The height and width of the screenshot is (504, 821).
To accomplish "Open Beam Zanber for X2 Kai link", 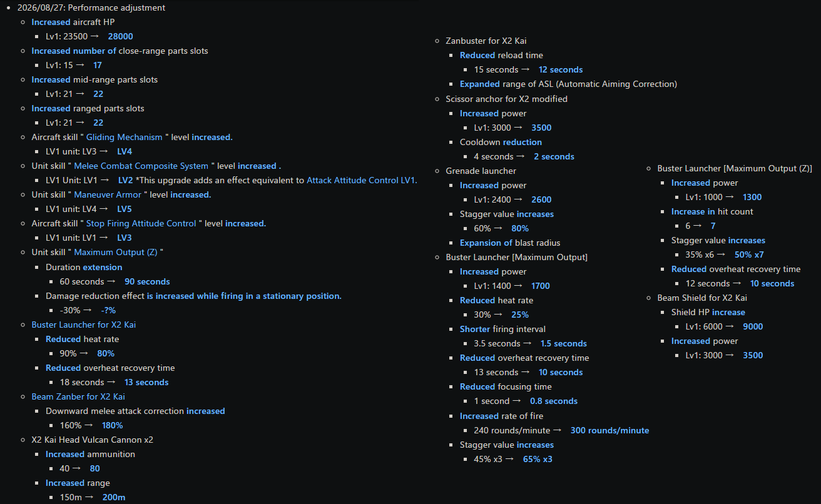I will click(79, 396).
